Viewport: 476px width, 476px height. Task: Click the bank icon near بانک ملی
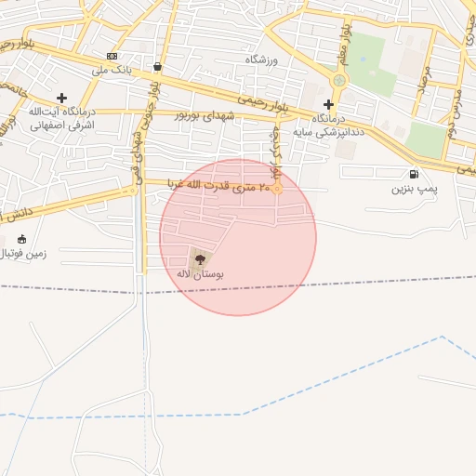(112, 56)
